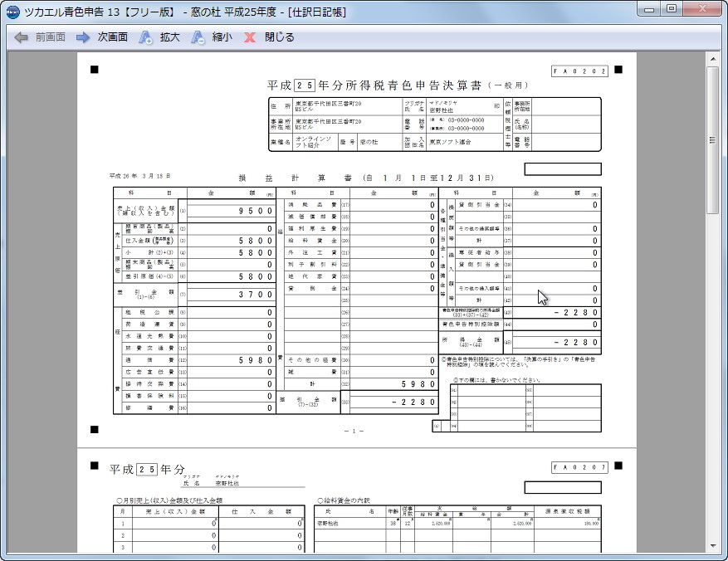Close the application window

(x=702, y=9)
